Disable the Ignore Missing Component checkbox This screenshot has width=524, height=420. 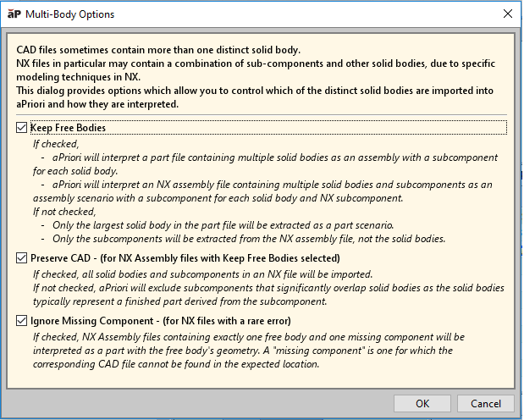(21, 321)
